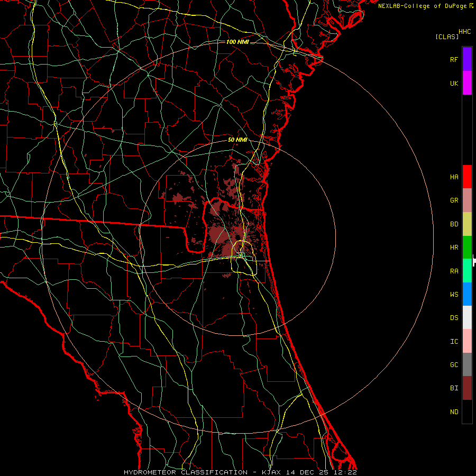Click the RF legend label
This screenshot has width=476, height=476.
(454, 59)
